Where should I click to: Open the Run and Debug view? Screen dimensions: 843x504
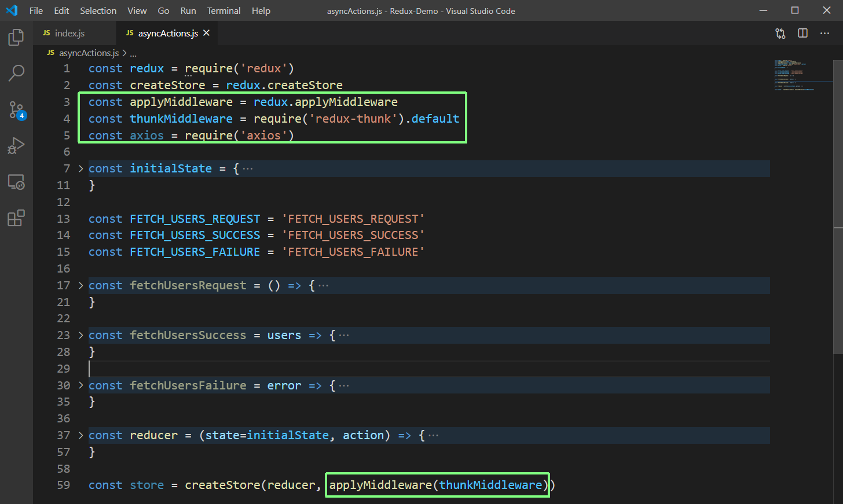(x=16, y=146)
